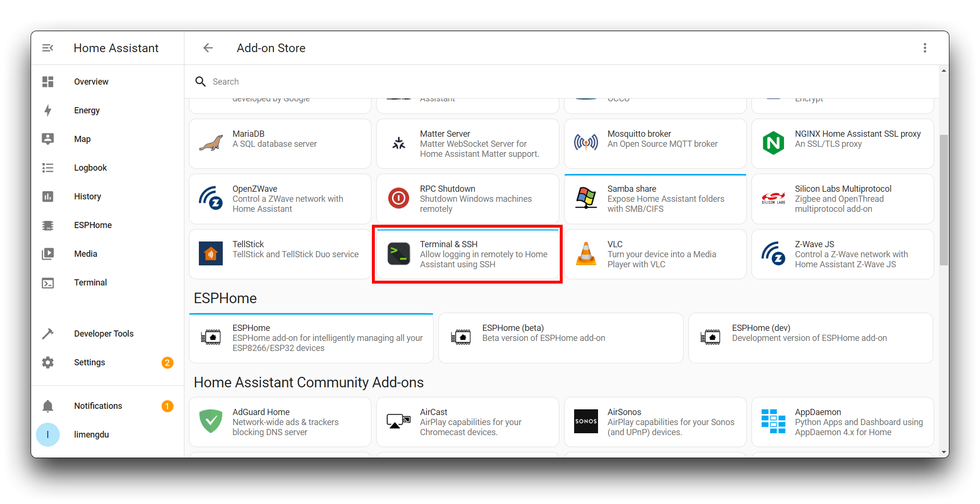Click the Silicon Labs logo

tap(773, 198)
